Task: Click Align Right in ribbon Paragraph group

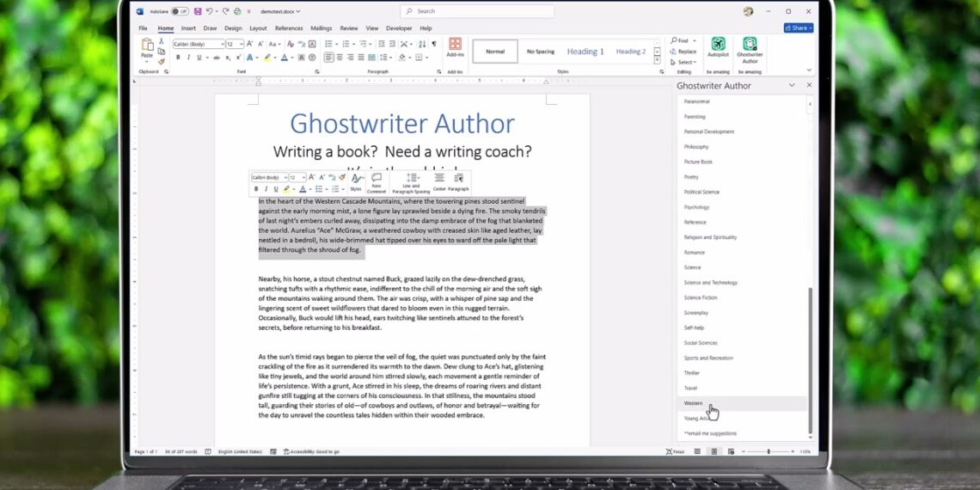Action: (350, 58)
